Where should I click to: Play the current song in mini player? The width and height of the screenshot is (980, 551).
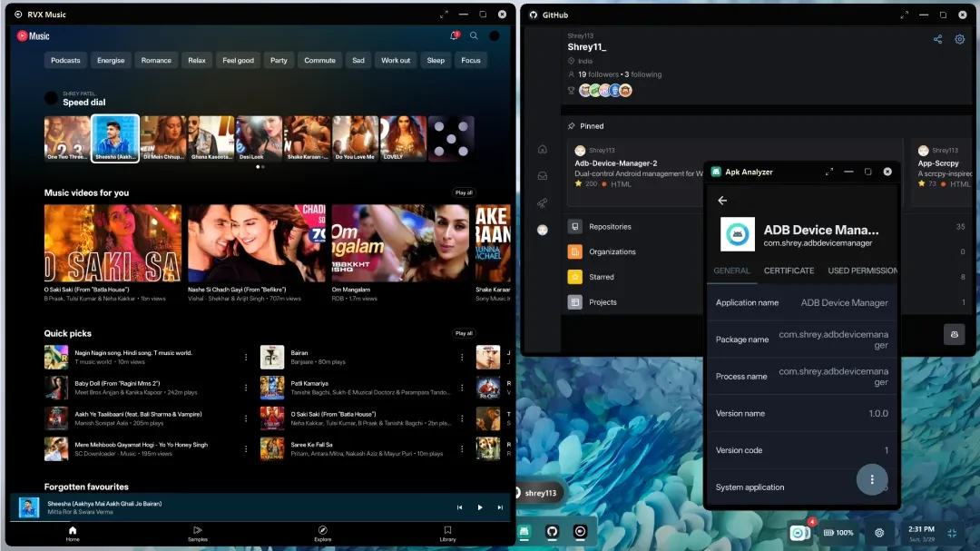click(x=480, y=507)
